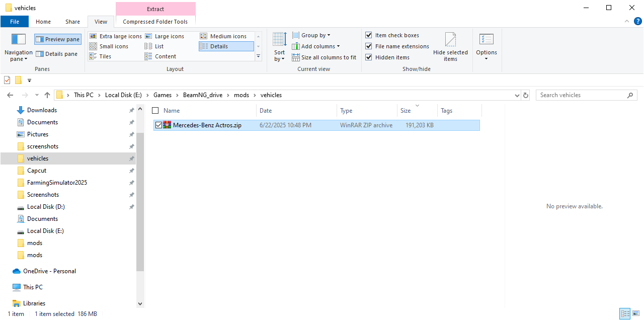
Task: Open the Sort by dropdown
Action: point(279,47)
